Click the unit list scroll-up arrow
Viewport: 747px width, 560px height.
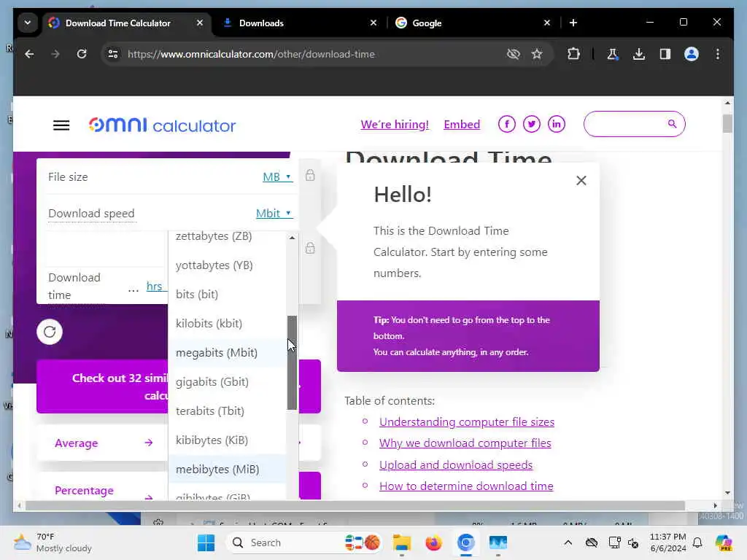pos(292,237)
